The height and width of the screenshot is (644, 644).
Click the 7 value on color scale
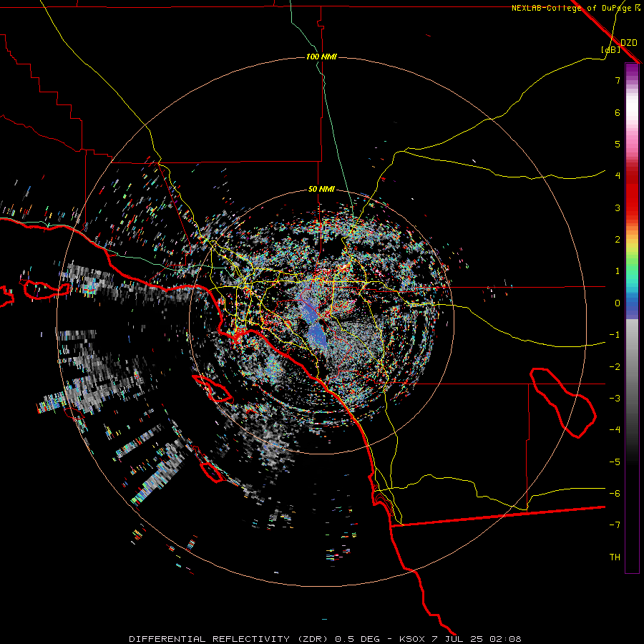tap(618, 80)
